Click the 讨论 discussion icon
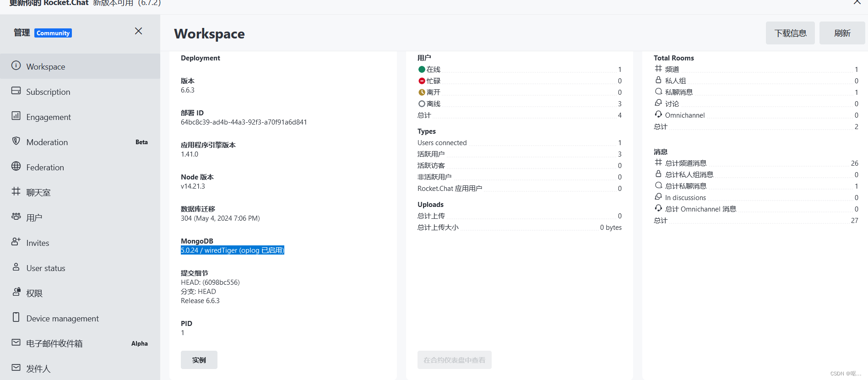Screen dimensions: 868x380 coord(658,103)
